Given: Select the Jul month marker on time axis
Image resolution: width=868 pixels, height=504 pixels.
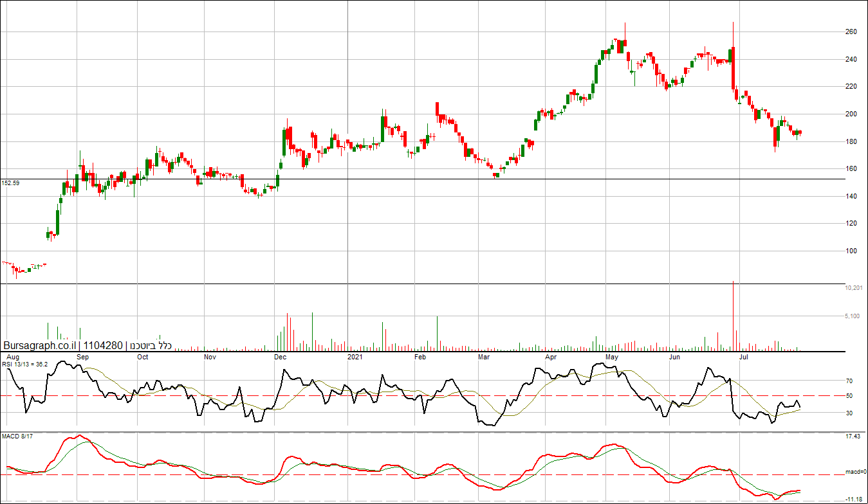Looking at the screenshot, I should pos(743,356).
